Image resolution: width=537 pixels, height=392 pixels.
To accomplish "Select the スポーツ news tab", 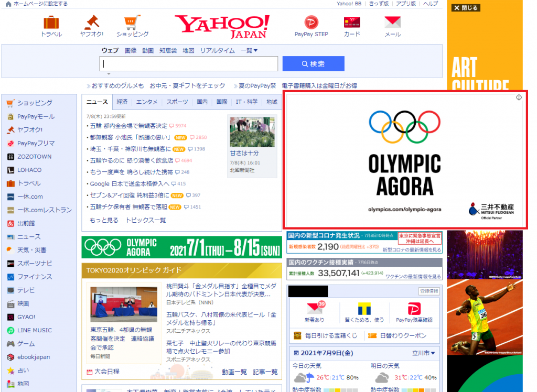I will point(177,102).
